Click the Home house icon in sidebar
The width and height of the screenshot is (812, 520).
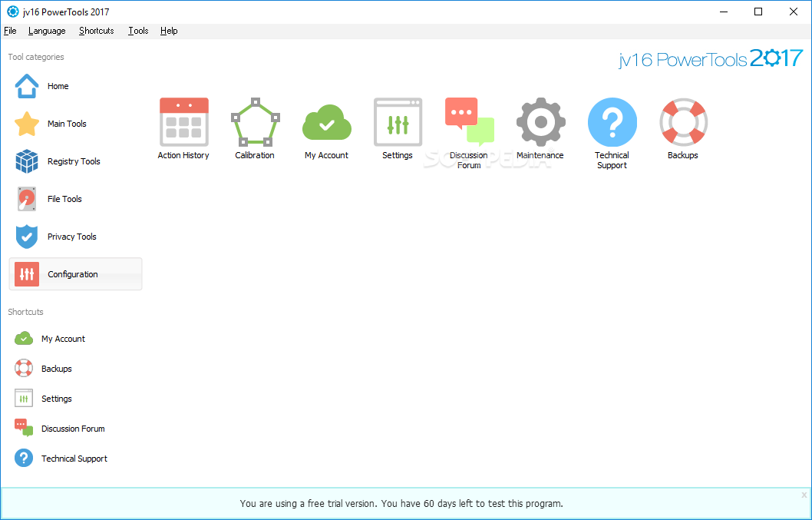click(27, 86)
